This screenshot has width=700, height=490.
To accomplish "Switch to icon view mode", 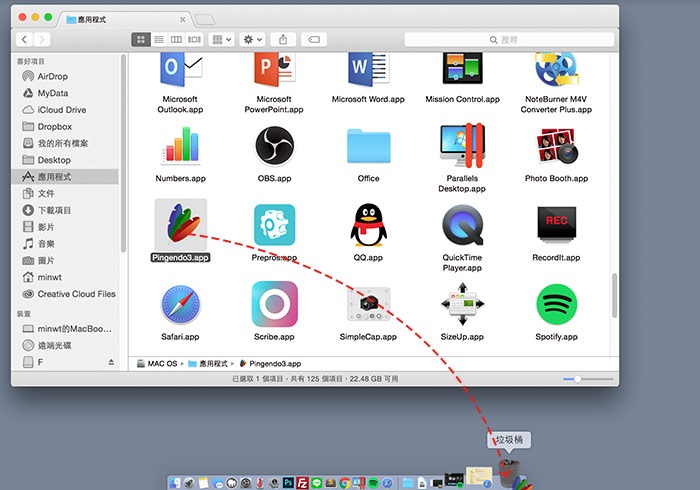I will [x=141, y=40].
